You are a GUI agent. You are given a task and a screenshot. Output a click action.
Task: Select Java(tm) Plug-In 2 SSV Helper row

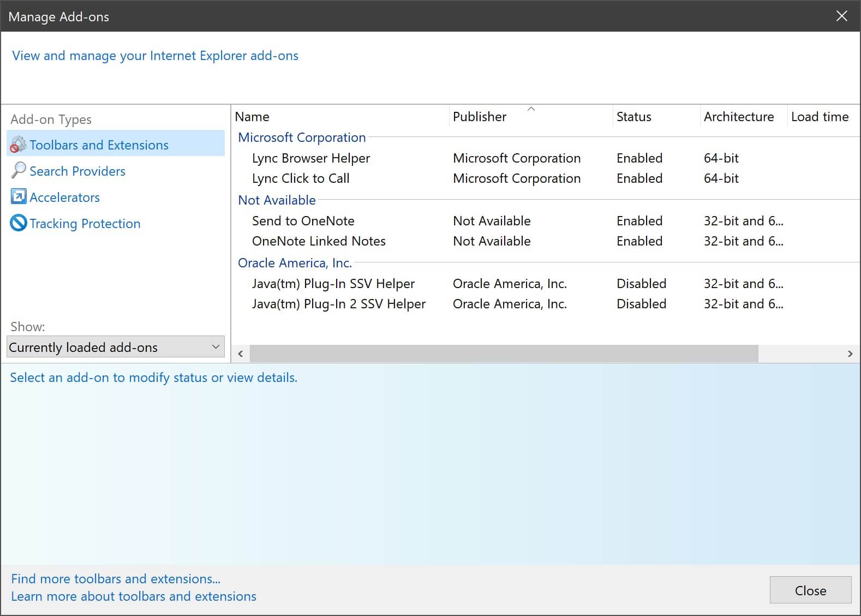pyautogui.click(x=338, y=304)
